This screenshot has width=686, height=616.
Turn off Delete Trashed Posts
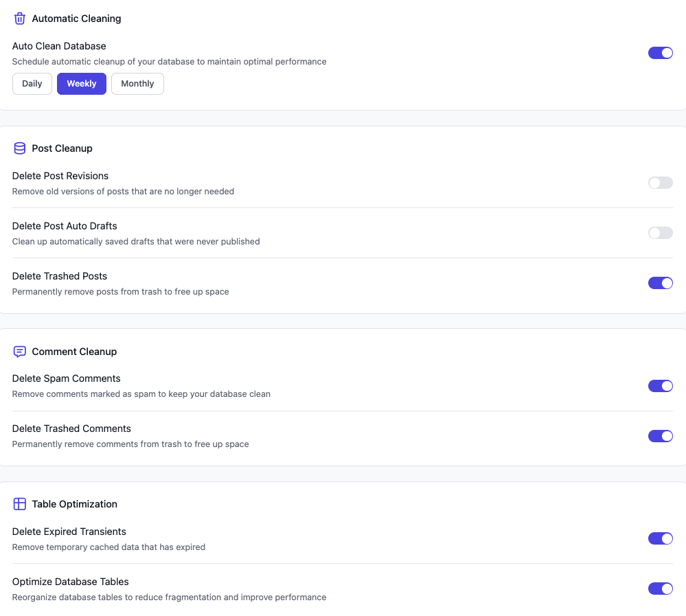point(660,283)
